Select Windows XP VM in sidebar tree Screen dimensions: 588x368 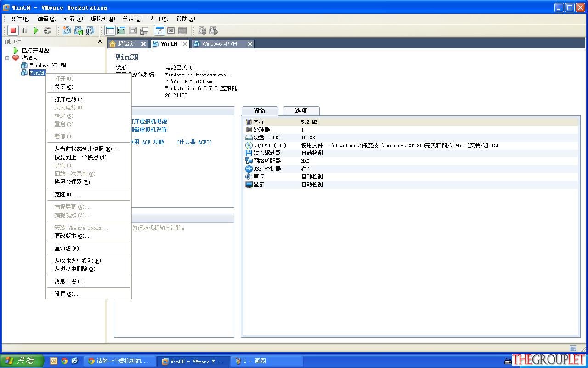(48, 65)
